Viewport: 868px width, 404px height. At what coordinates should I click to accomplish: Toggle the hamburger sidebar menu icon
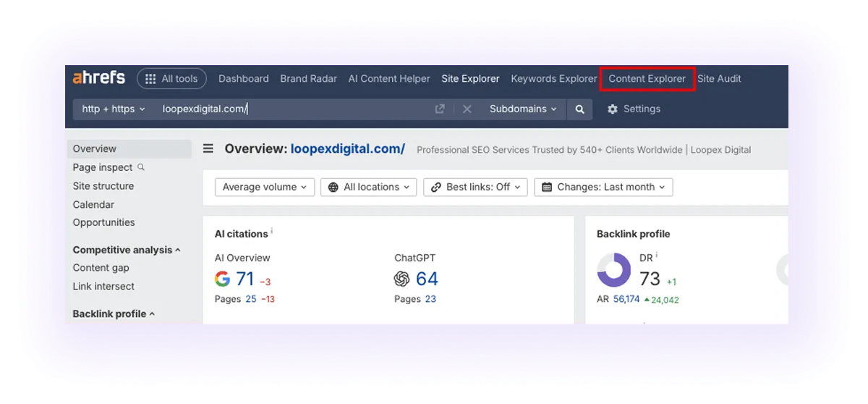point(208,149)
